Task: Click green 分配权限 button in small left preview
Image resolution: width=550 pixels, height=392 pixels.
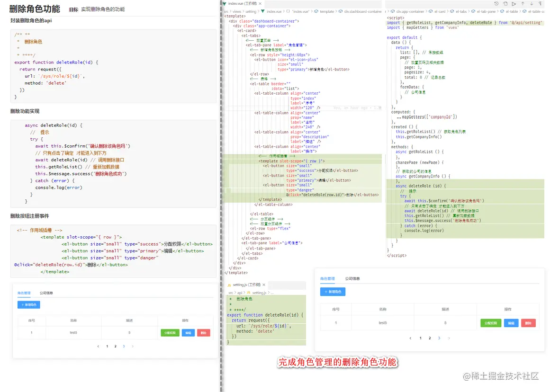Action: click(x=170, y=333)
